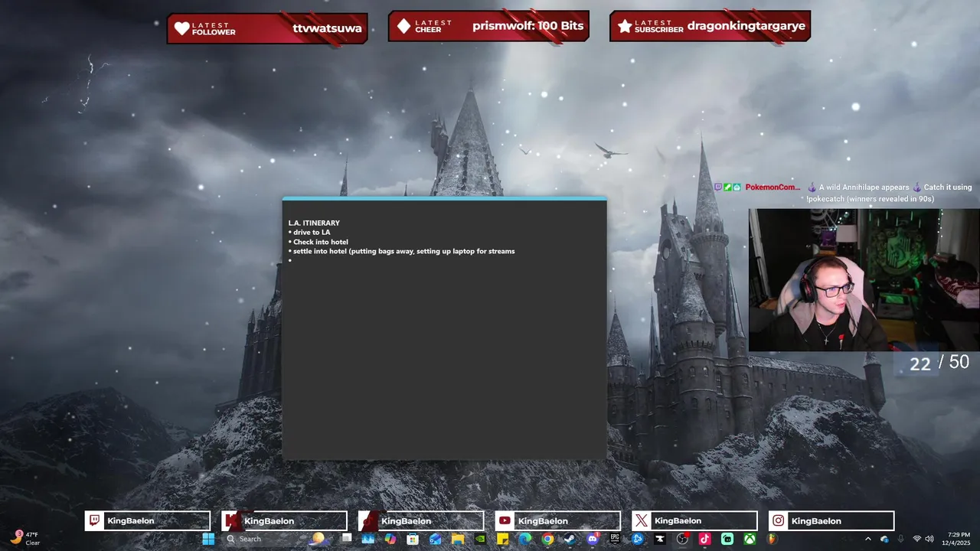This screenshot has width=980, height=551.
Task: Open Microsoft Store from the taskbar
Action: point(412,539)
